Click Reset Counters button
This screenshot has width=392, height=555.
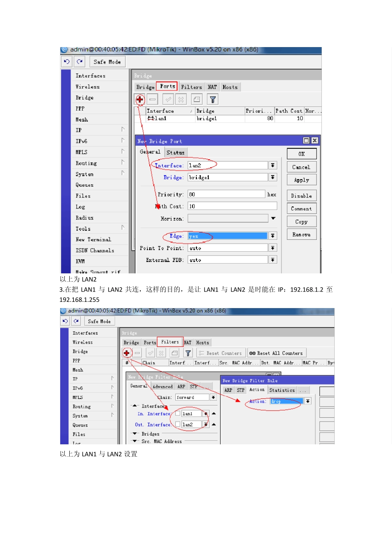point(220,353)
